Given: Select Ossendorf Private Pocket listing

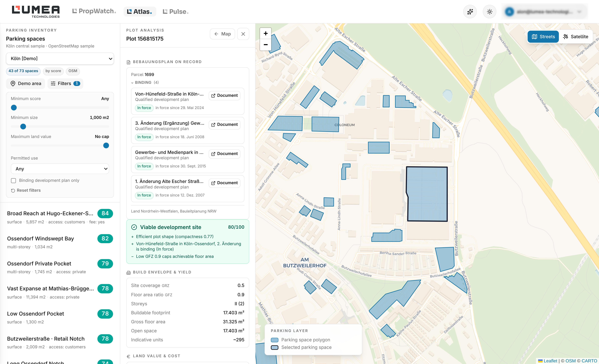Looking at the screenshot, I should [x=60, y=267].
